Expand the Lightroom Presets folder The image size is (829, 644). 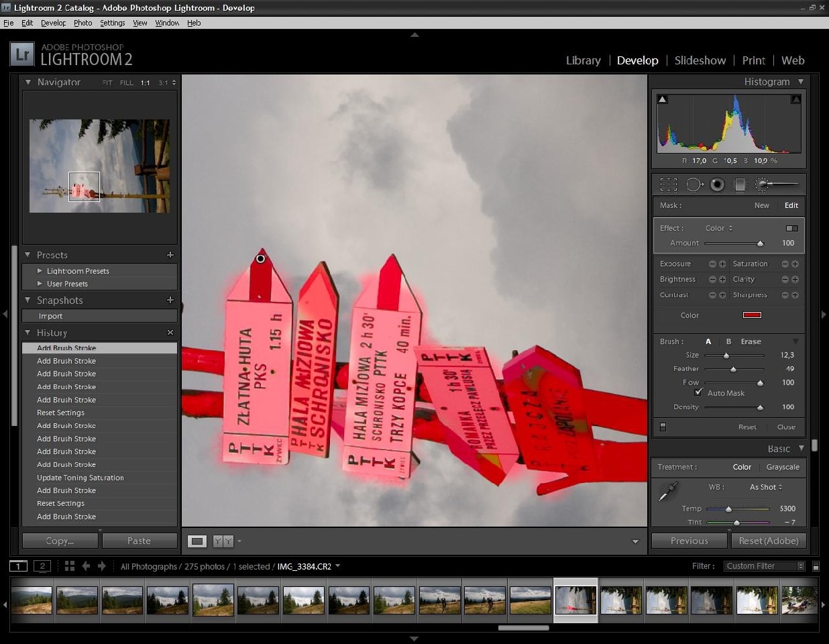(40, 271)
